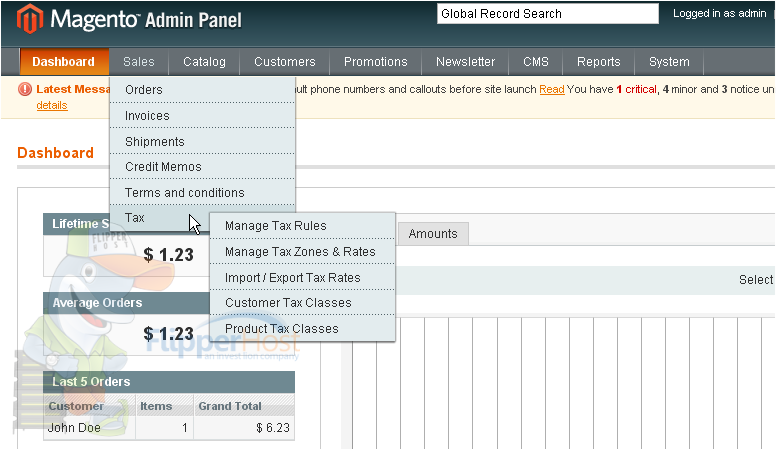Open the System menu
Viewport: 776px width, 450px height.
(669, 62)
